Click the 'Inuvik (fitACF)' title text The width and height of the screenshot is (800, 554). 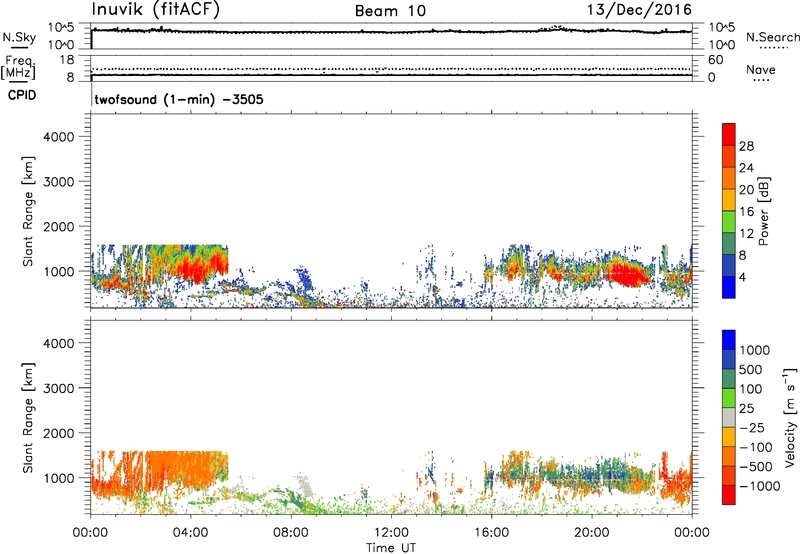[156, 9]
